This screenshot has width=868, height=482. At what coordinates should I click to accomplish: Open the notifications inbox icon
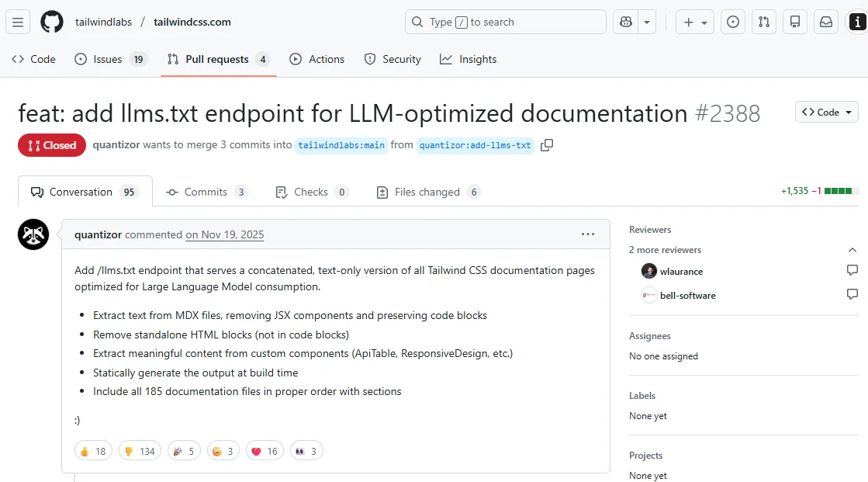coord(826,23)
